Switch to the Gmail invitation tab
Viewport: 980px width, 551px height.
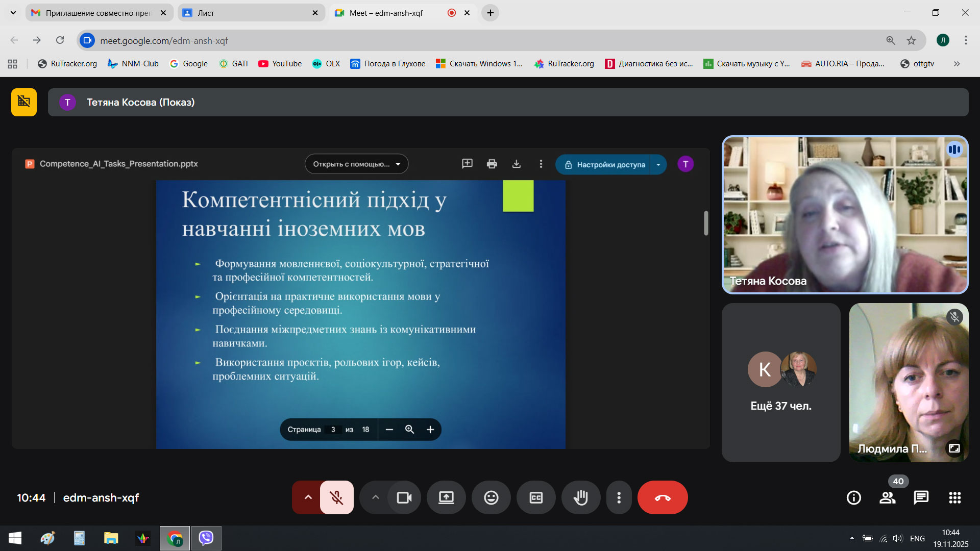99,13
